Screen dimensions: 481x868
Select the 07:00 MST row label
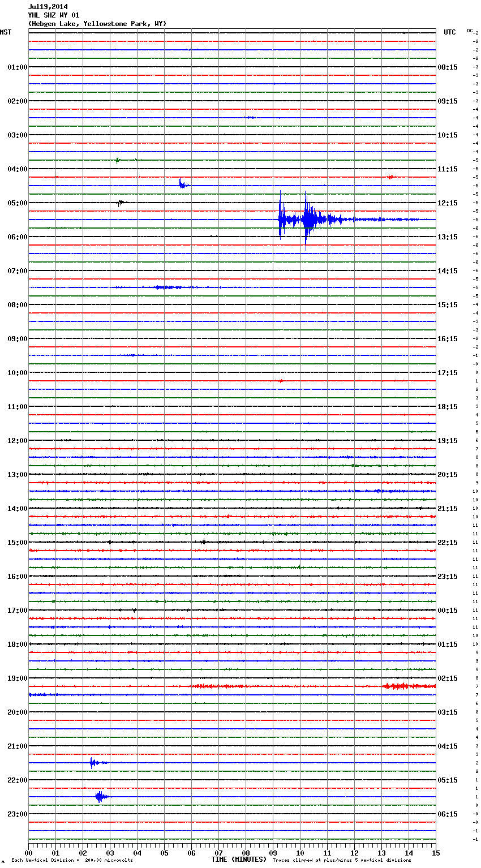17,270
